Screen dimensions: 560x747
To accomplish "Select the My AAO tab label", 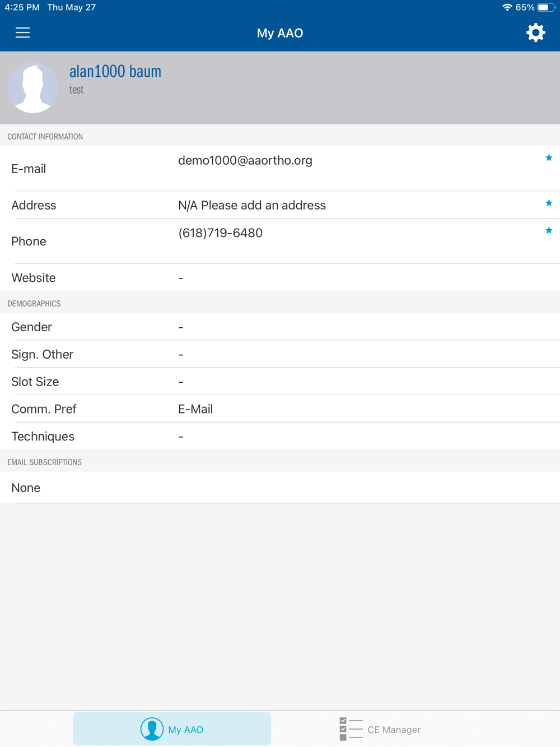I will tap(185, 730).
